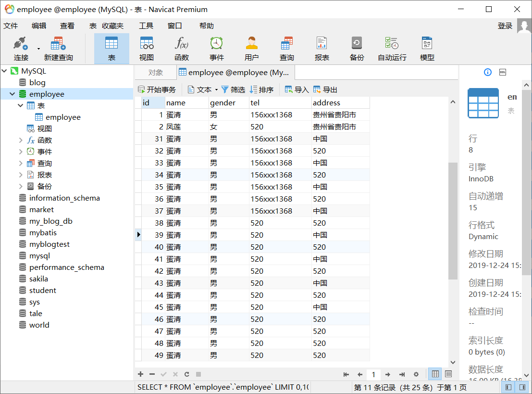Click the info icon in right panel
The width and height of the screenshot is (532, 394).
[x=488, y=72]
